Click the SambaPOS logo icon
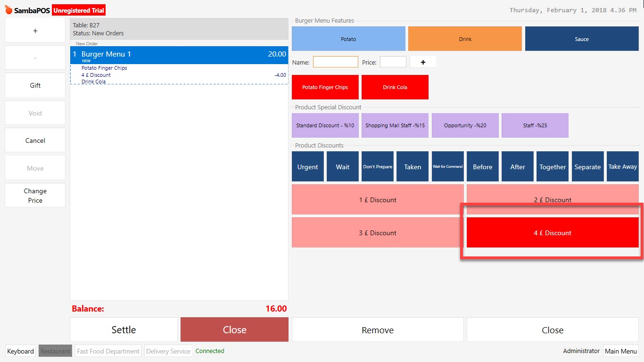 point(8,9)
